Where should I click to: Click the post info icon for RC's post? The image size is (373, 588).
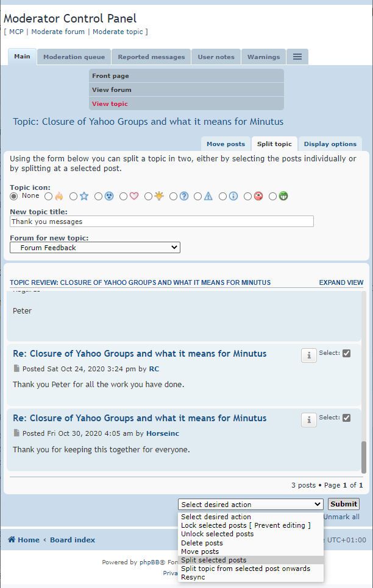[x=309, y=355]
